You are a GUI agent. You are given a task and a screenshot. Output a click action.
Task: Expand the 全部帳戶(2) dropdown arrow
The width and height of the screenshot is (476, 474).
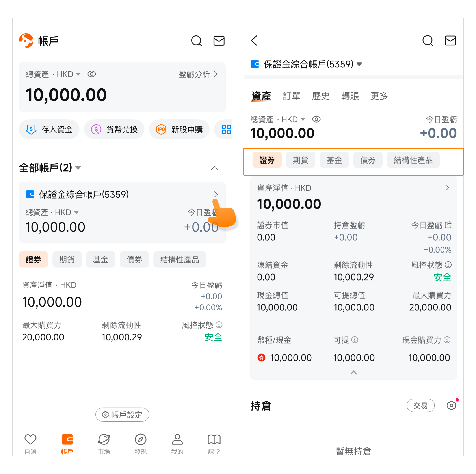pyautogui.click(x=78, y=168)
